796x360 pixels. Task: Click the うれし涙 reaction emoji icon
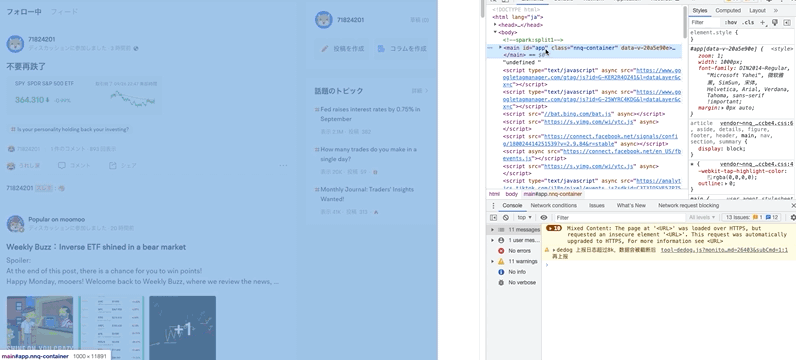click(11, 166)
